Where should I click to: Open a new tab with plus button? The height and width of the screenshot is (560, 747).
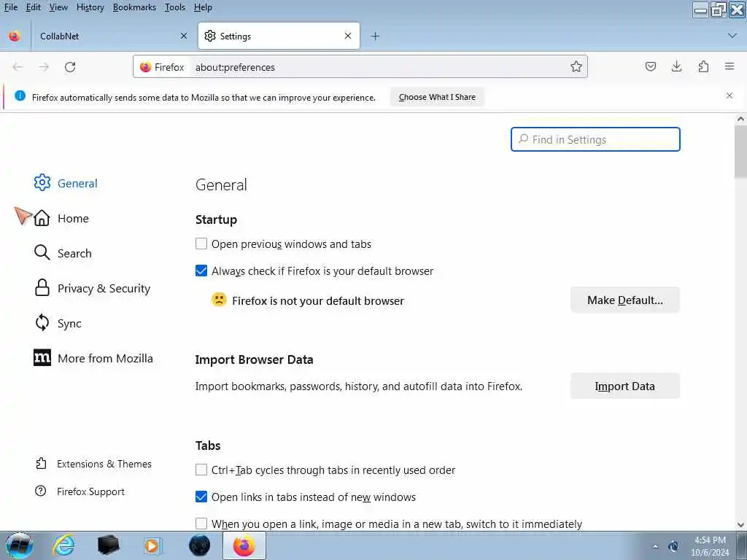point(375,36)
